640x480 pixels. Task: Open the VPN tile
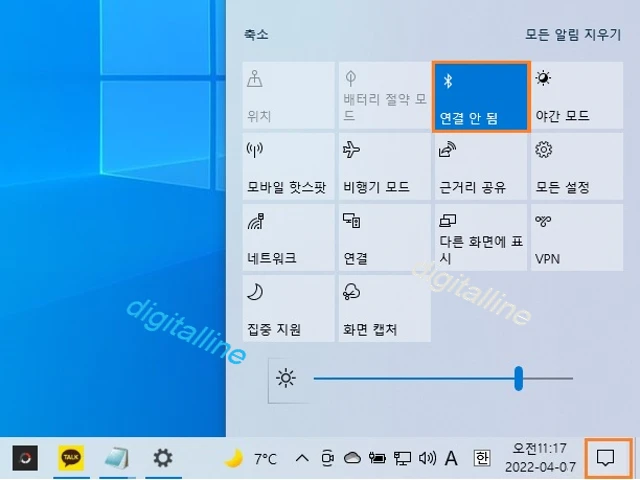[577, 238]
